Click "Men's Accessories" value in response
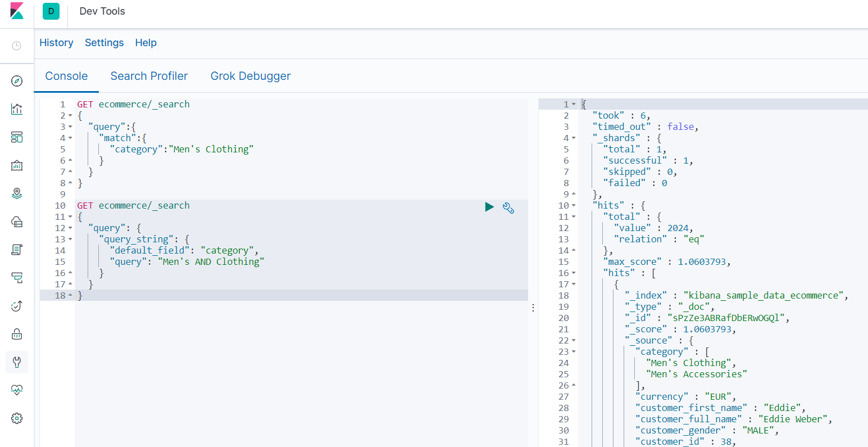The width and height of the screenshot is (868, 447). (697, 374)
